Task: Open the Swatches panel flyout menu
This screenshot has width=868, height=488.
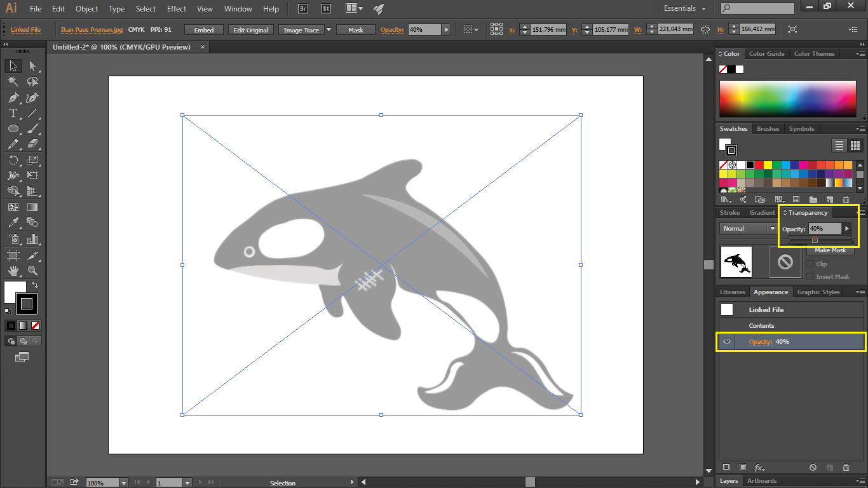Action: (860, 129)
